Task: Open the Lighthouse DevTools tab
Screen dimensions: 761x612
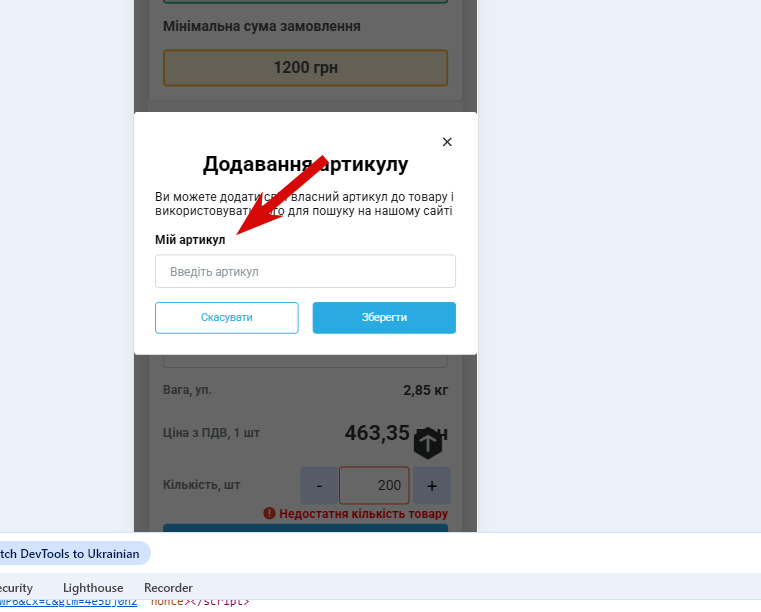Action: (93, 588)
